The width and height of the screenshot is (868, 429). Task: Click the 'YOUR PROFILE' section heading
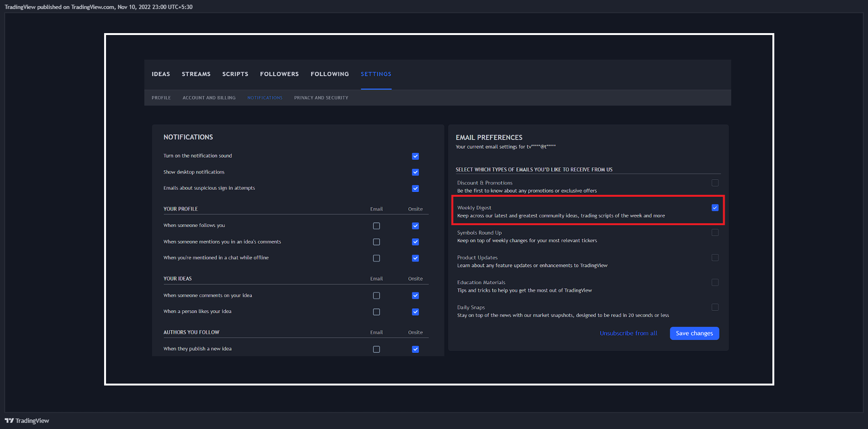tap(180, 209)
